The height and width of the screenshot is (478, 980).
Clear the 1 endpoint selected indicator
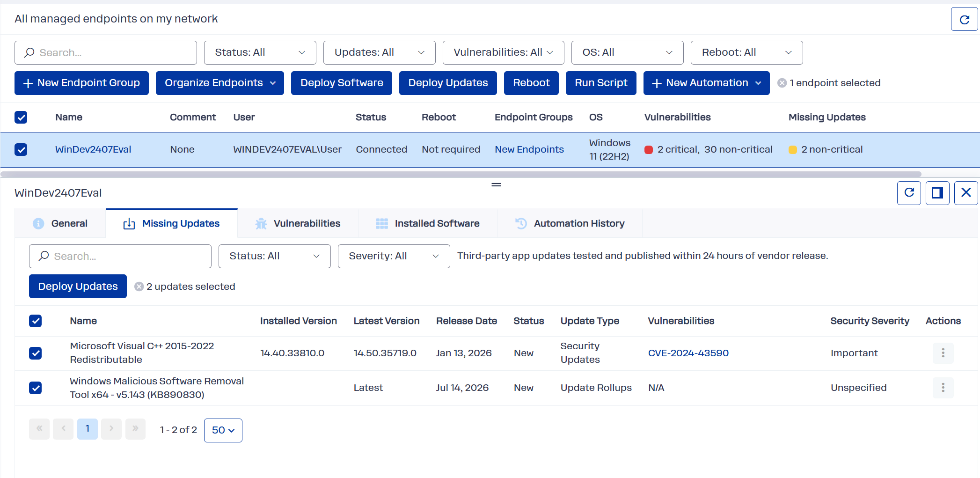tap(782, 83)
